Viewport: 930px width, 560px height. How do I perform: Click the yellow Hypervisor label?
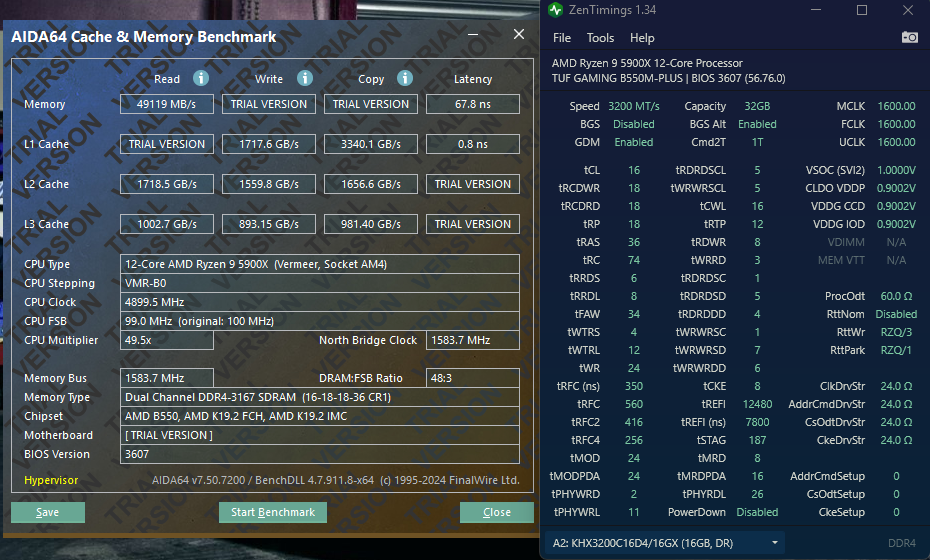point(51,480)
